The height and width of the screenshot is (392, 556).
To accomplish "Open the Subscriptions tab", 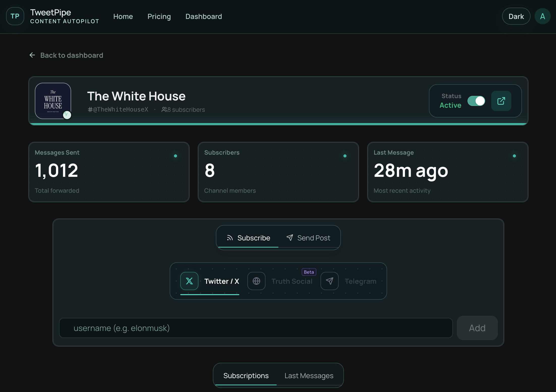I will click(x=246, y=376).
